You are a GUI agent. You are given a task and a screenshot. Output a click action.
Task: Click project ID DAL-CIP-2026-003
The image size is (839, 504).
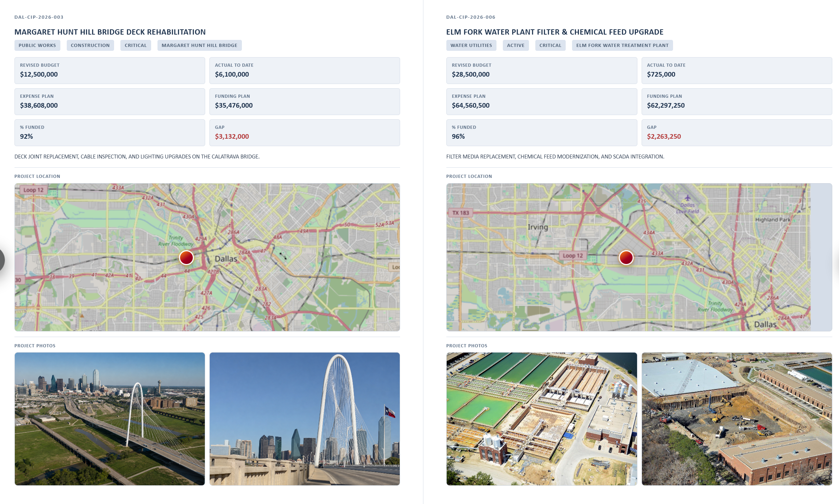(39, 17)
